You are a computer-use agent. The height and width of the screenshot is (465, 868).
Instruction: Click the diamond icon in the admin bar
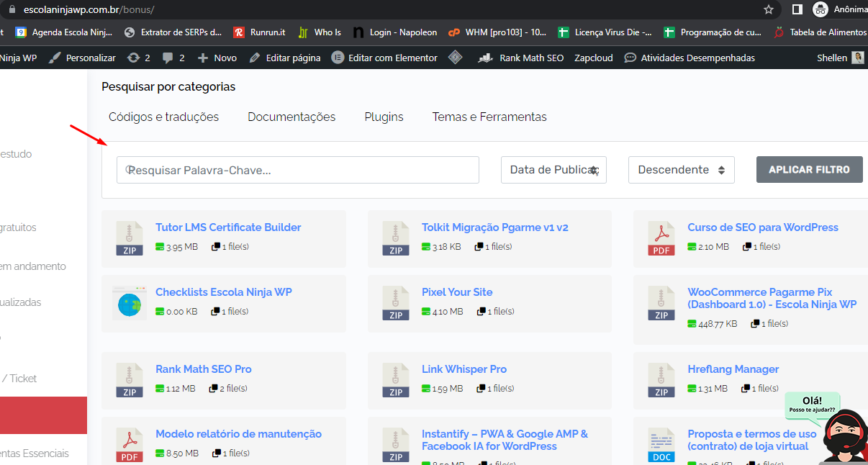(455, 58)
